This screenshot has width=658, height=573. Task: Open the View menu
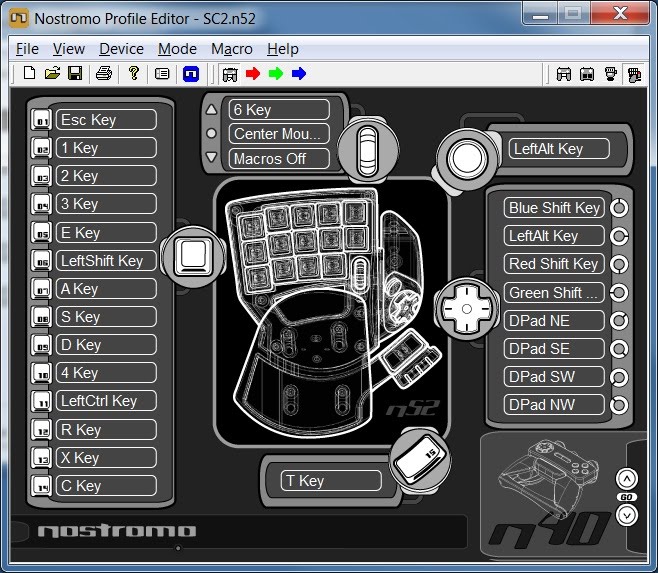[x=69, y=49]
